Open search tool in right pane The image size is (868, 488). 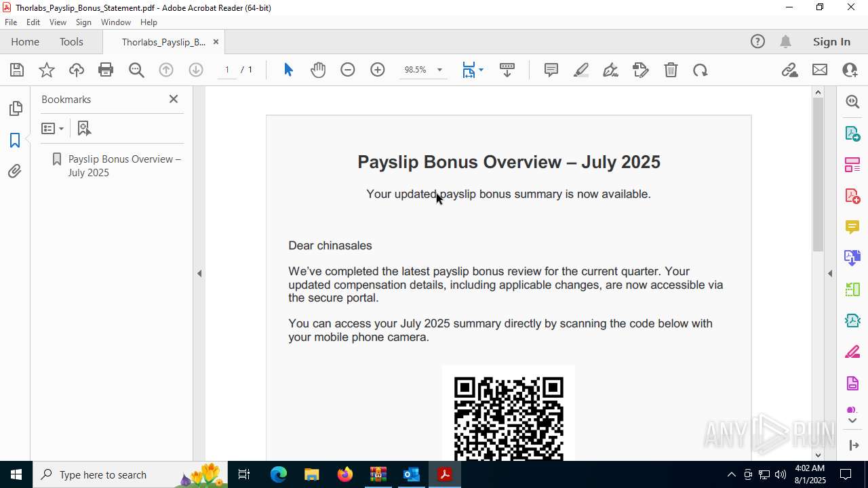click(852, 102)
